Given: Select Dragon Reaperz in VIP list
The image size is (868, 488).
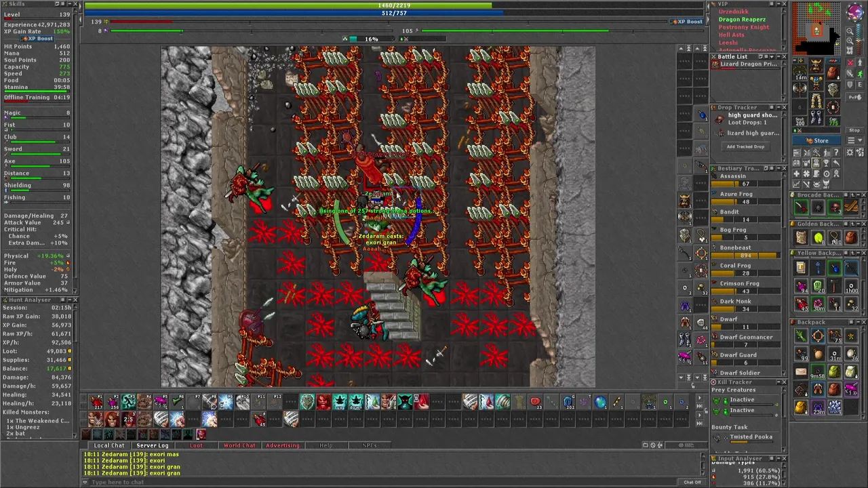Looking at the screenshot, I should (742, 20).
